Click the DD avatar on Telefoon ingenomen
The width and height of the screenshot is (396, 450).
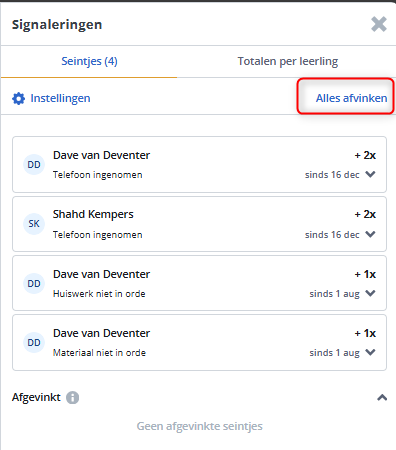click(x=34, y=164)
